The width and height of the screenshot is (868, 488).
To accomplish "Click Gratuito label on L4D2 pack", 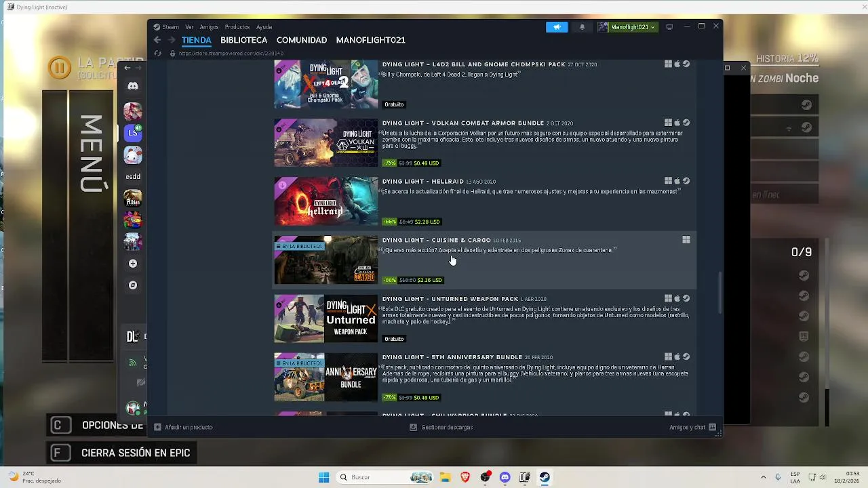I will (394, 104).
